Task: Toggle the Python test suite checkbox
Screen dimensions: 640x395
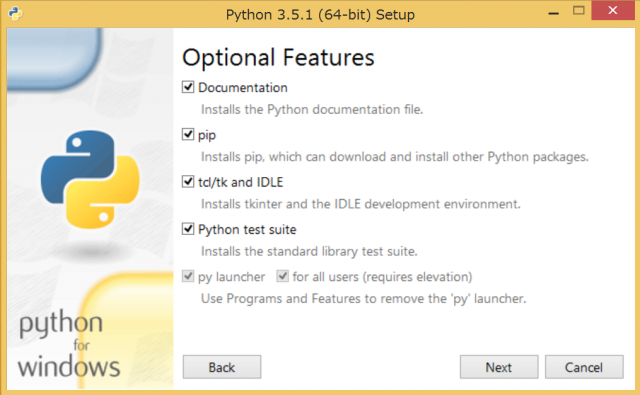Action: click(188, 229)
